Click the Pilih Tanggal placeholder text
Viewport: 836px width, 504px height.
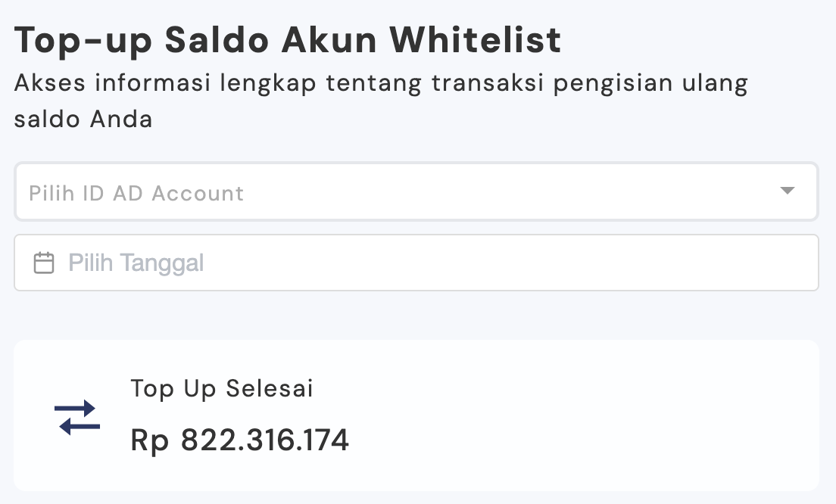(x=136, y=263)
